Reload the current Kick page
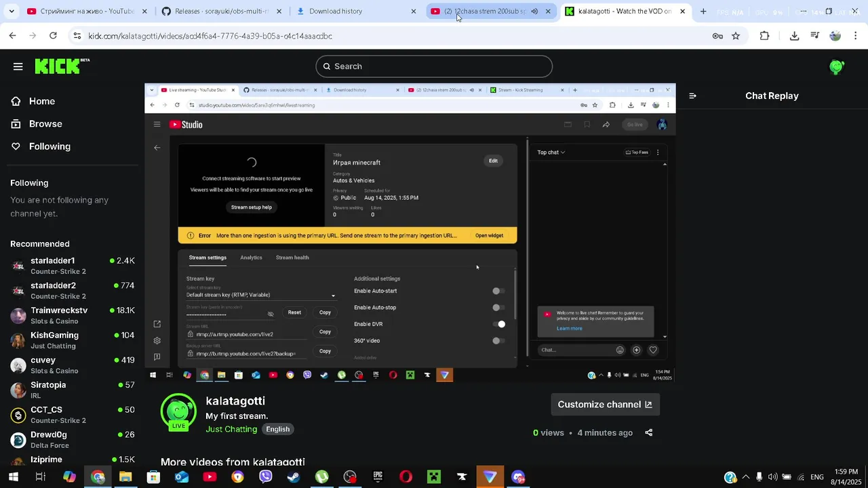Viewport: 868px width, 488px height. [x=53, y=36]
